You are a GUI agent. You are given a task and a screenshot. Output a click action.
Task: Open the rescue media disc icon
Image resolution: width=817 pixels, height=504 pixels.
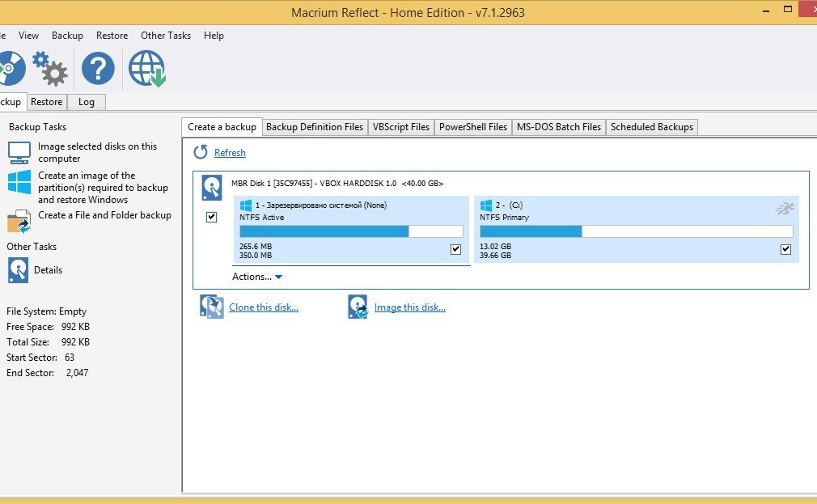(x=11, y=68)
